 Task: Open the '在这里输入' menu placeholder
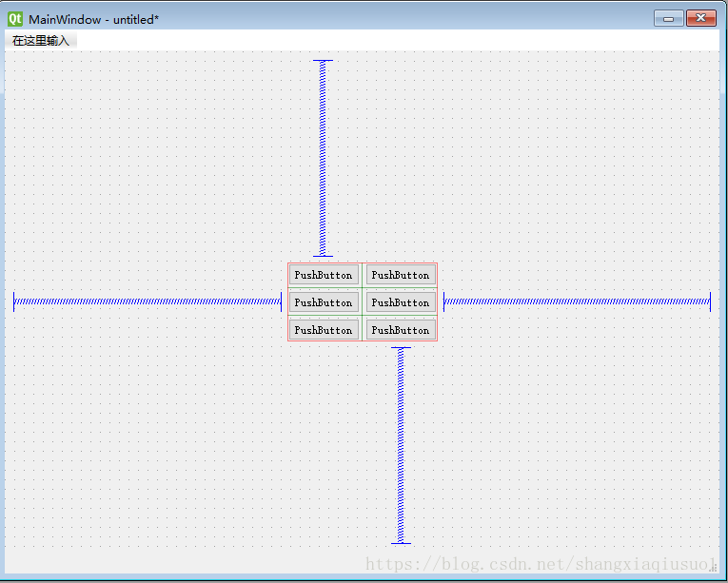click(41, 41)
